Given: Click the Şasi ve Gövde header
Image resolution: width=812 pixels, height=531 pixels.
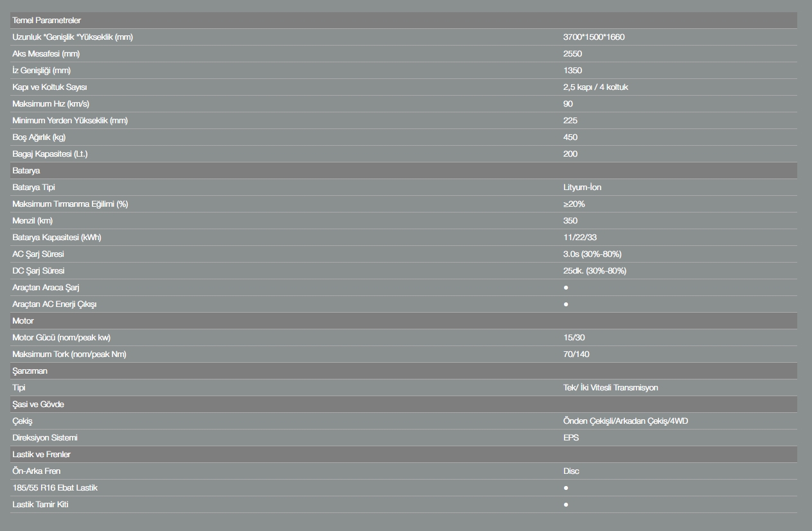Looking at the screenshot, I should tap(403, 405).
